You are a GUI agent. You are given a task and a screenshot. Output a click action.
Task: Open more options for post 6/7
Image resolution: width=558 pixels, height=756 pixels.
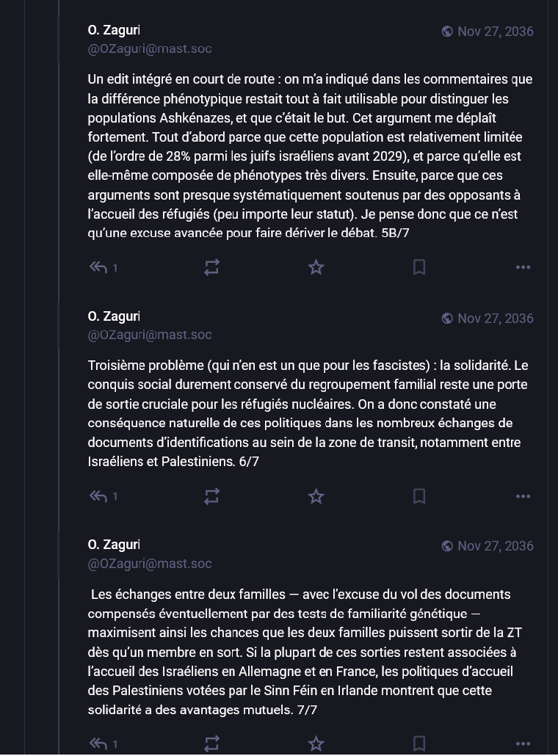pos(523,496)
